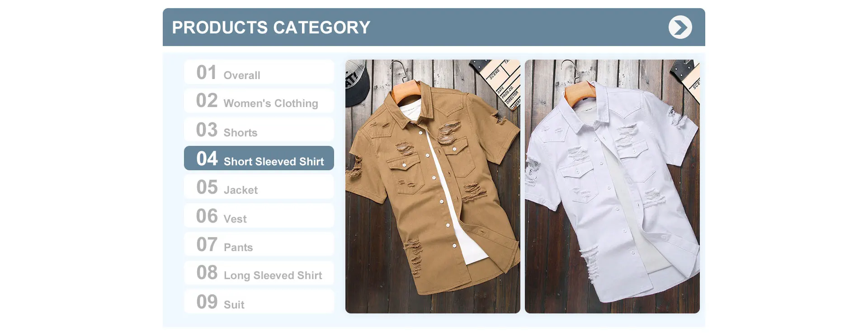This screenshot has width=868, height=336.
Task: Click the number 04 in active category
Action: pyautogui.click(x=207, y=159)
